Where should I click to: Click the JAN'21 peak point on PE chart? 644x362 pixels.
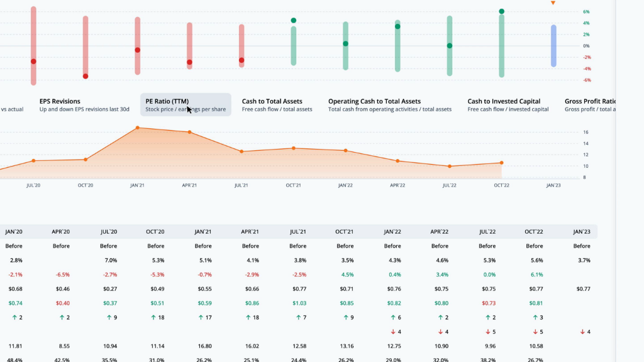pyautogui.click(x=138, y=128)
